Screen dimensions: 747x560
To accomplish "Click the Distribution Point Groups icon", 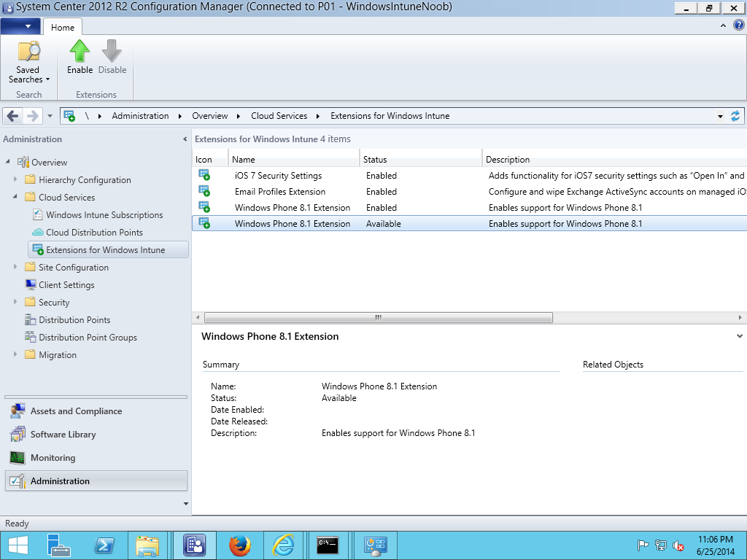I will 31,337.
